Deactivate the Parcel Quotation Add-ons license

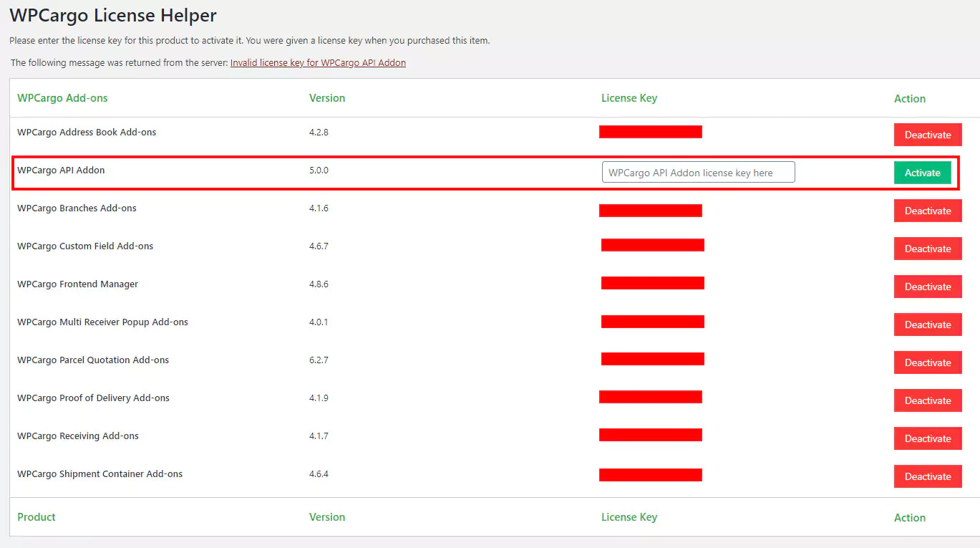click(x=927, y=362)
